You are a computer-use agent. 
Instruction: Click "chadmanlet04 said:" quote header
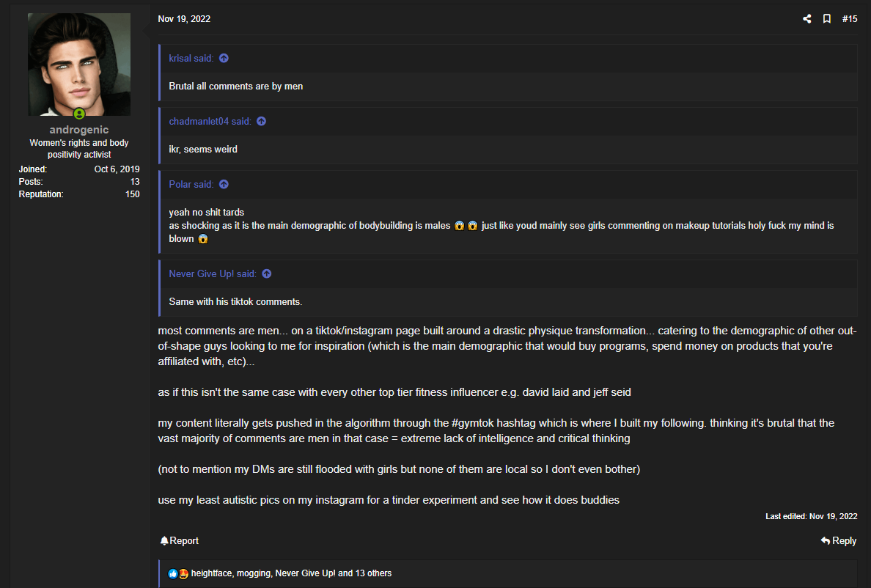click(210, 122)
